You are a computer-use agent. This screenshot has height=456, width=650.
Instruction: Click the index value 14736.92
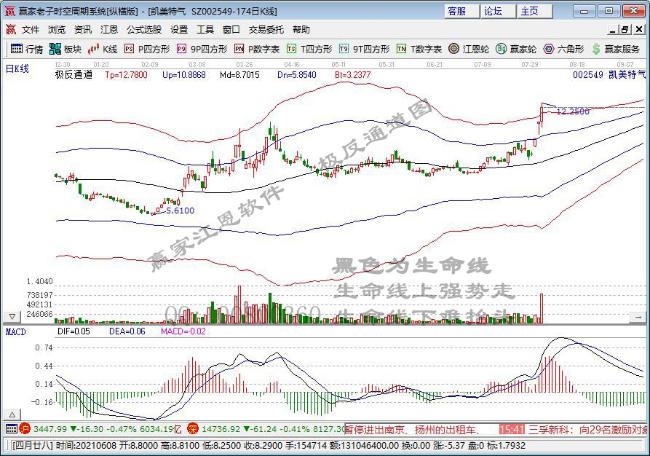(221, 429)
